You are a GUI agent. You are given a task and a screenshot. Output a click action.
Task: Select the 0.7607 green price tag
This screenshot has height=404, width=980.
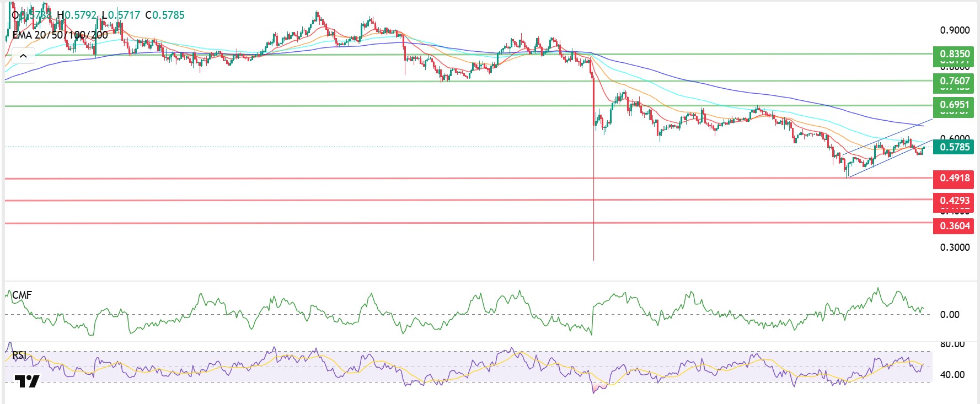click(954, 81)
